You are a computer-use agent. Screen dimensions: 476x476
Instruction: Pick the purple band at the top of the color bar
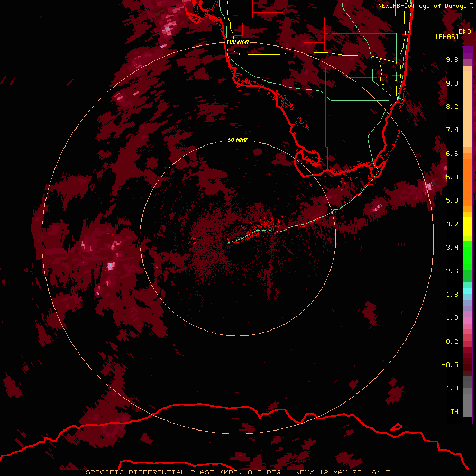coord(467,53)
